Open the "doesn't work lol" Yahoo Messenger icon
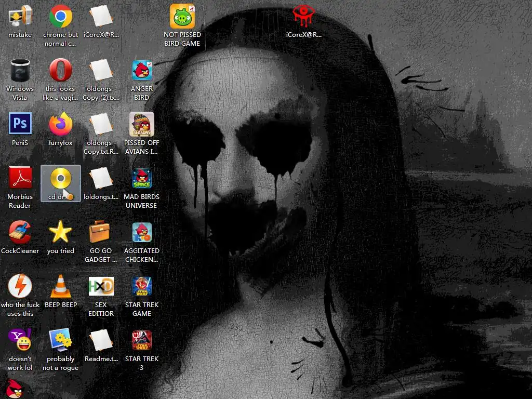 click(x=20, y=340)
